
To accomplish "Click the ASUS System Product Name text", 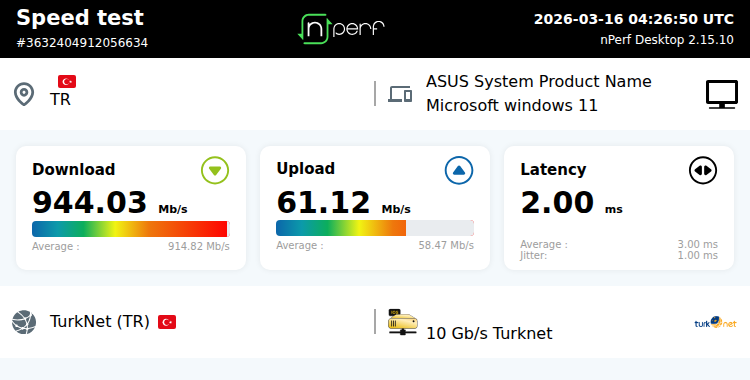I will (539, 82).
